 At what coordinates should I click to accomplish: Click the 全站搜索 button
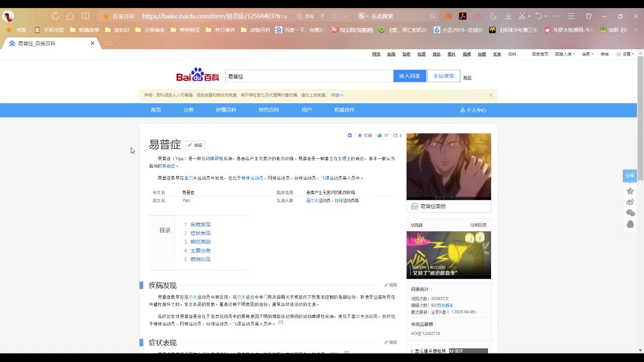444,76
